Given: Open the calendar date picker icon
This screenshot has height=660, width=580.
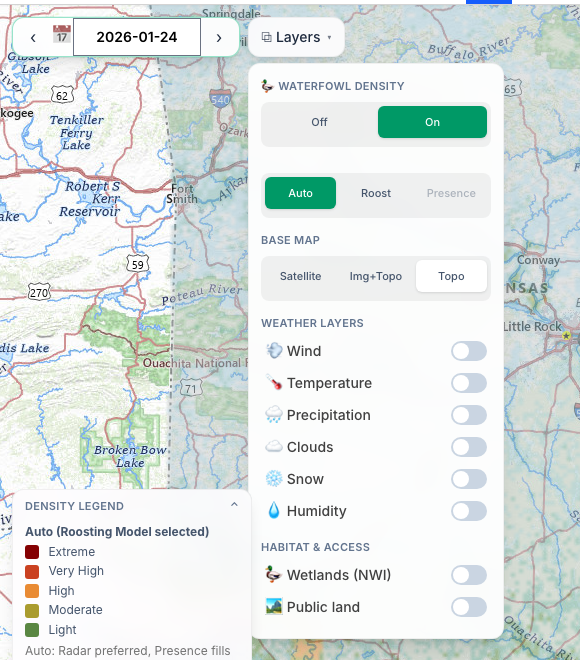Looking at the screenshot, I should click(x=62, y=34).
